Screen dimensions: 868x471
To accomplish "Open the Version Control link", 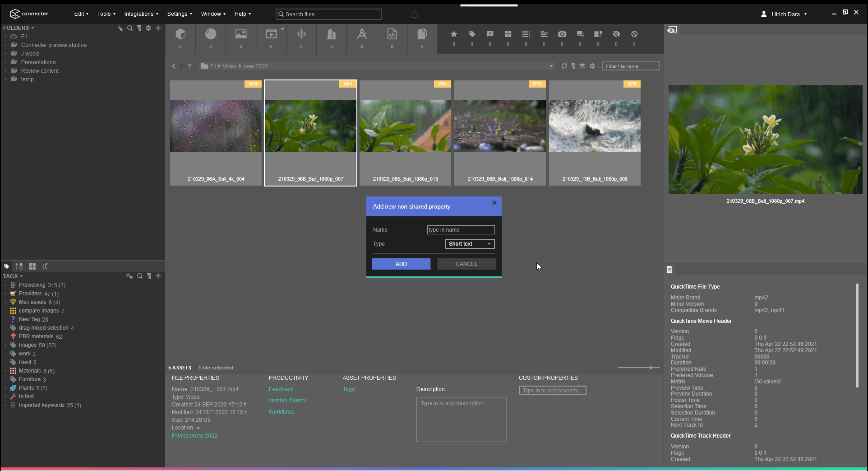I will [x=288, y=401].
